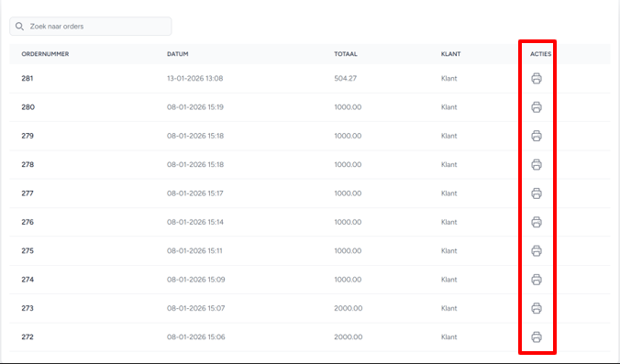Click the total 504.27
Screen dimensions: 620x364
pos(346,78)
